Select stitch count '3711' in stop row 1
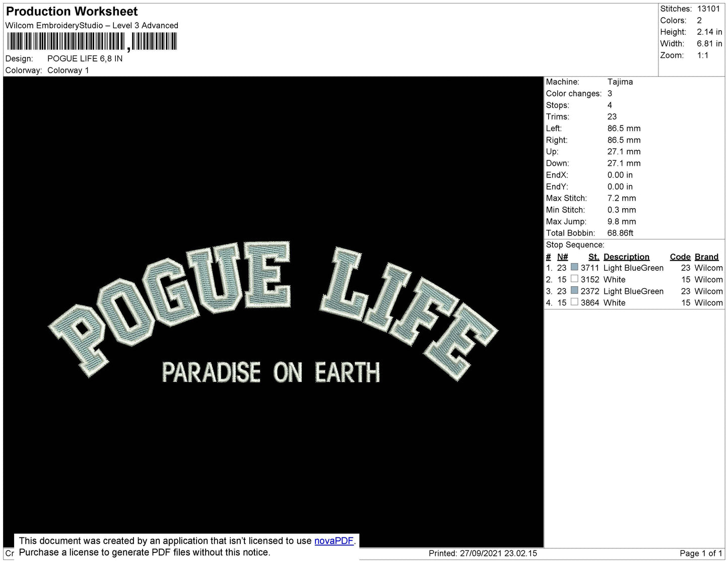The width and height of the screenshot is (728, 563). coord(590,268)
